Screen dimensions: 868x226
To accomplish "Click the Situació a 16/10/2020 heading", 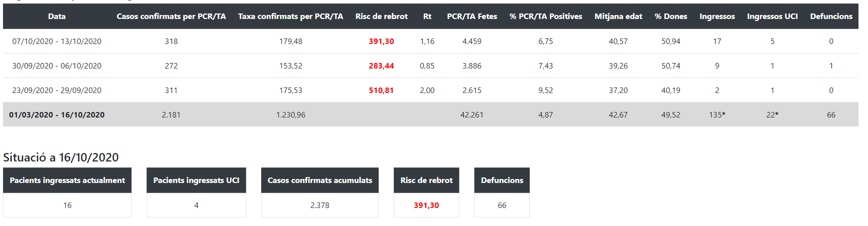I will coord(61,157).
